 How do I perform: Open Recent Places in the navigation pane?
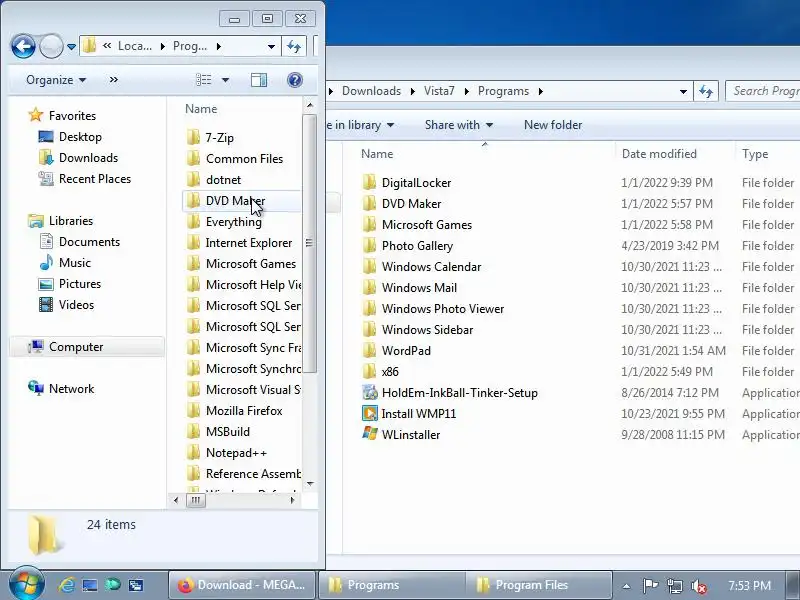95,179
